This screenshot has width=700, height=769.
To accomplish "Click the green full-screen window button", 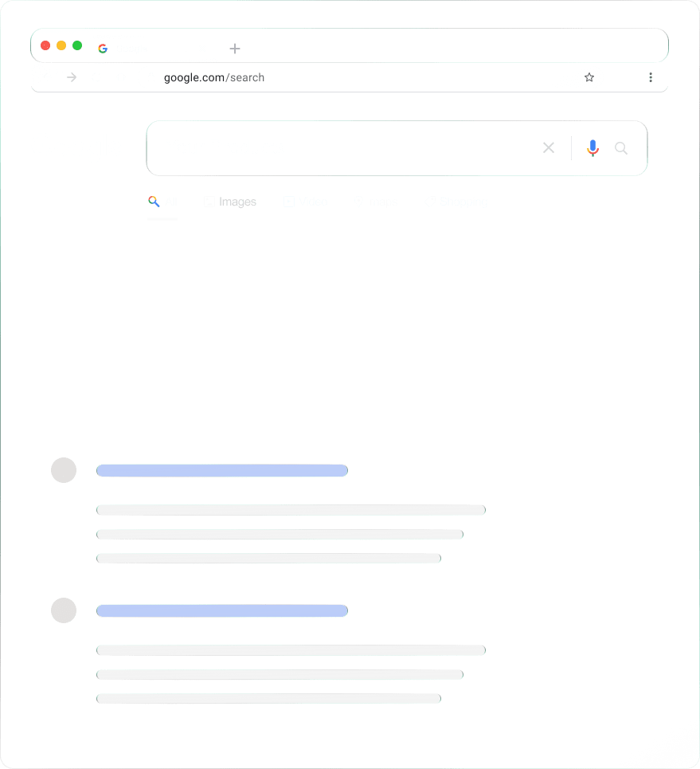I will 77,45.
